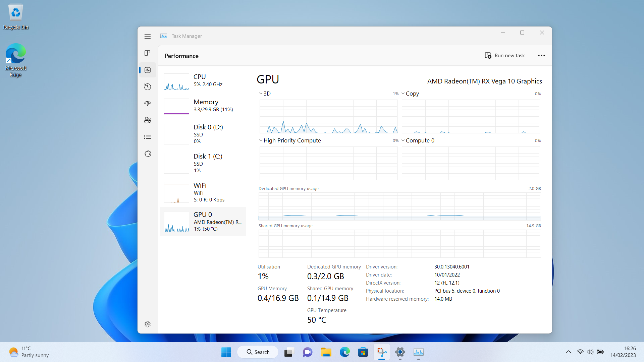
Task: Select Disk 0 (D:) performance item
Action: tap(203, 134)
